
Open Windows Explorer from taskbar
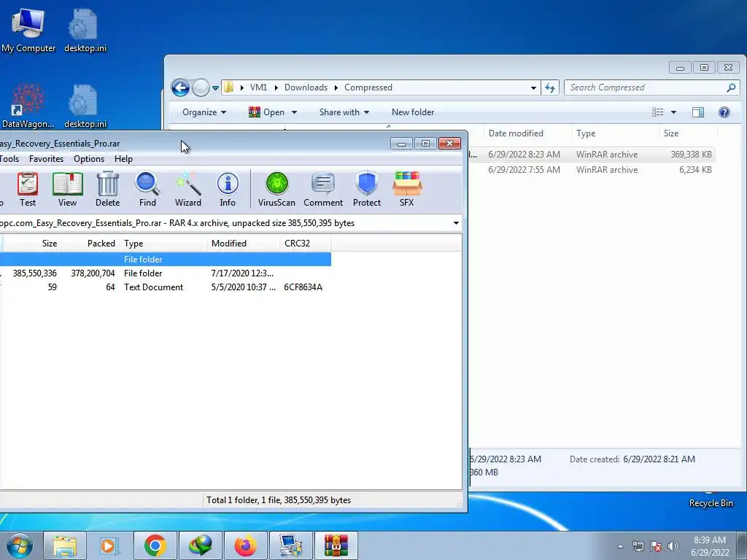(65, 545)
